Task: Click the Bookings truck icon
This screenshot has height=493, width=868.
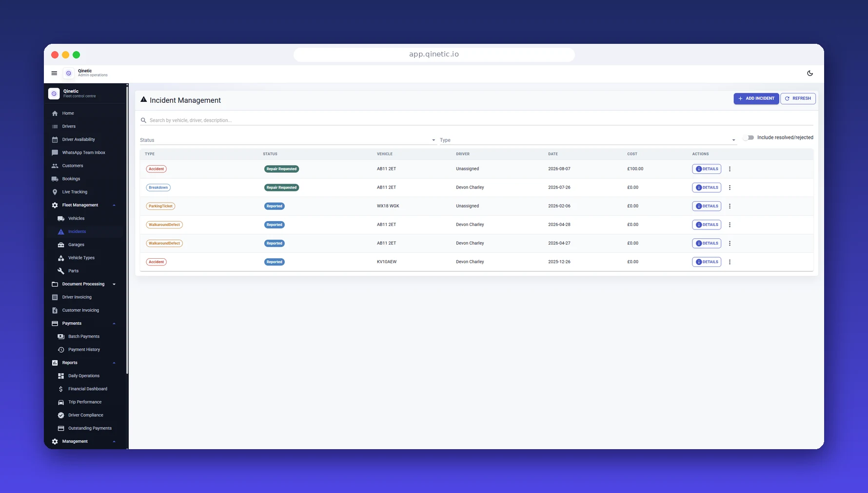Action: tap(55, 179)
